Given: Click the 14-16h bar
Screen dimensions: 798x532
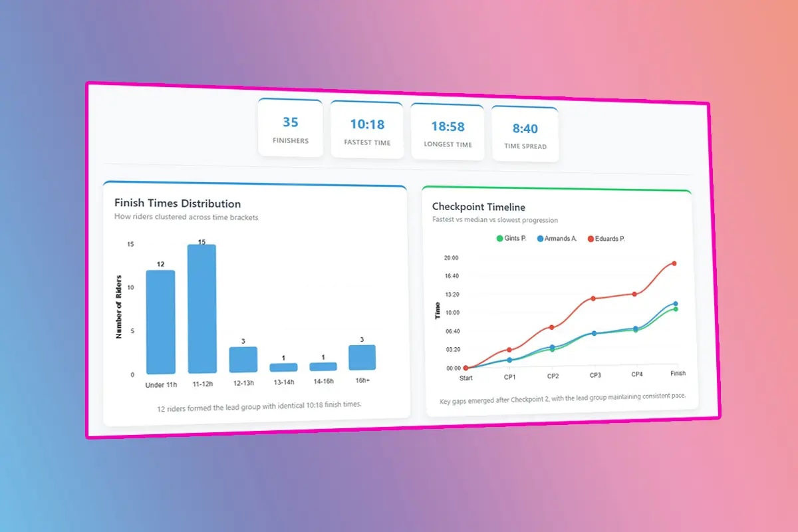Looking at the screenshot, I should pyautogui.click(x=323, y=366).
